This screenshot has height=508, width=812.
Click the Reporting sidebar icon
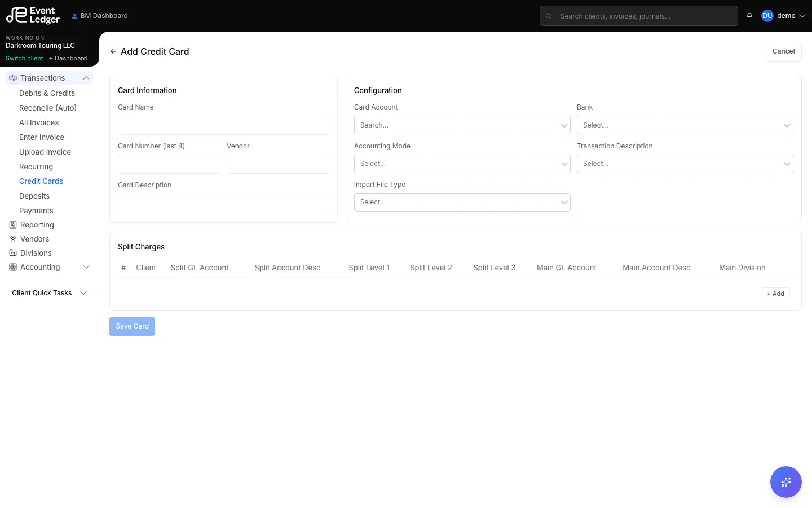(x=13, y=225)
